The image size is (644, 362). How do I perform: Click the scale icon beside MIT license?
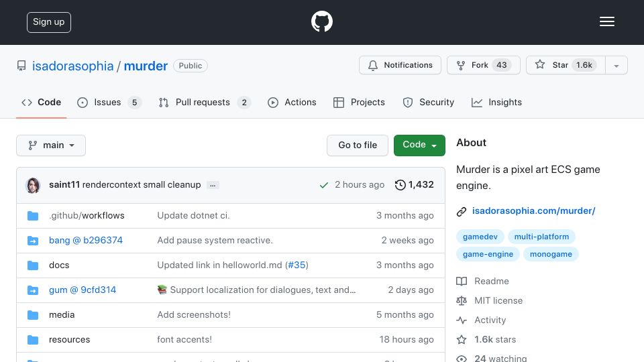click(462, 301)
